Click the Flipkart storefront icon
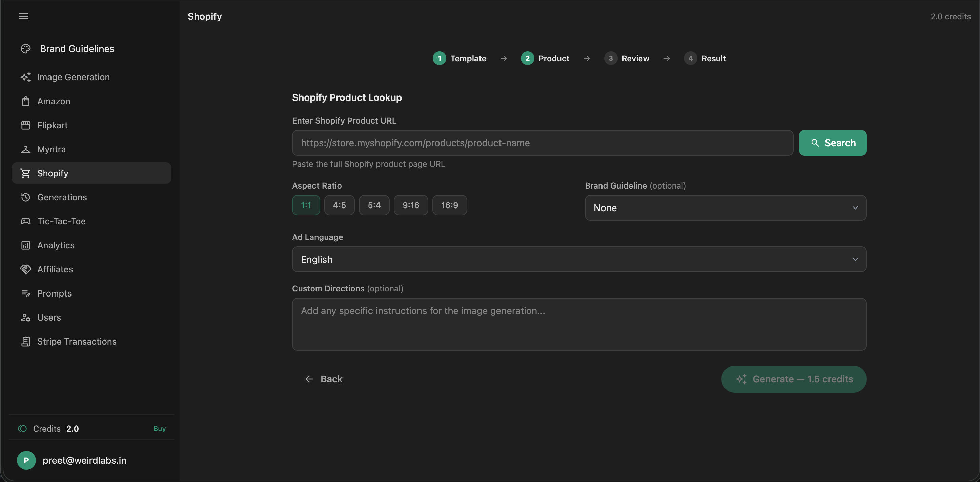980x482 pixels. (25, 126)
